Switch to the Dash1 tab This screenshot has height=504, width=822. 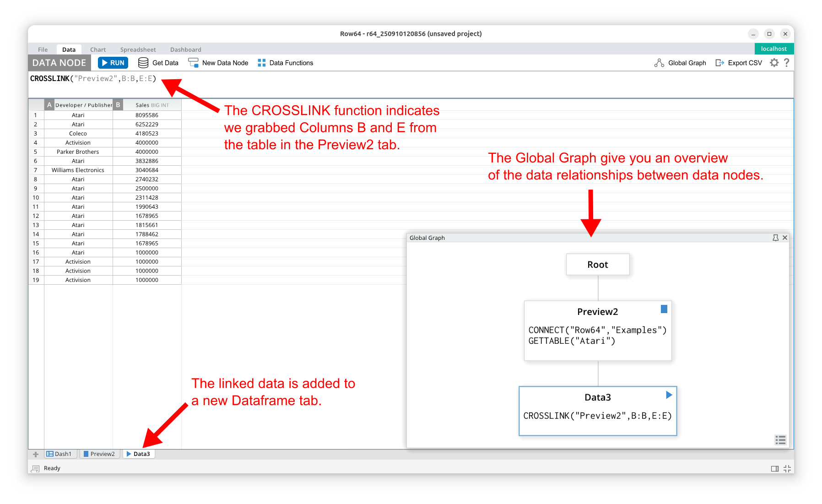pyautogui.click(x=59, y=454)
